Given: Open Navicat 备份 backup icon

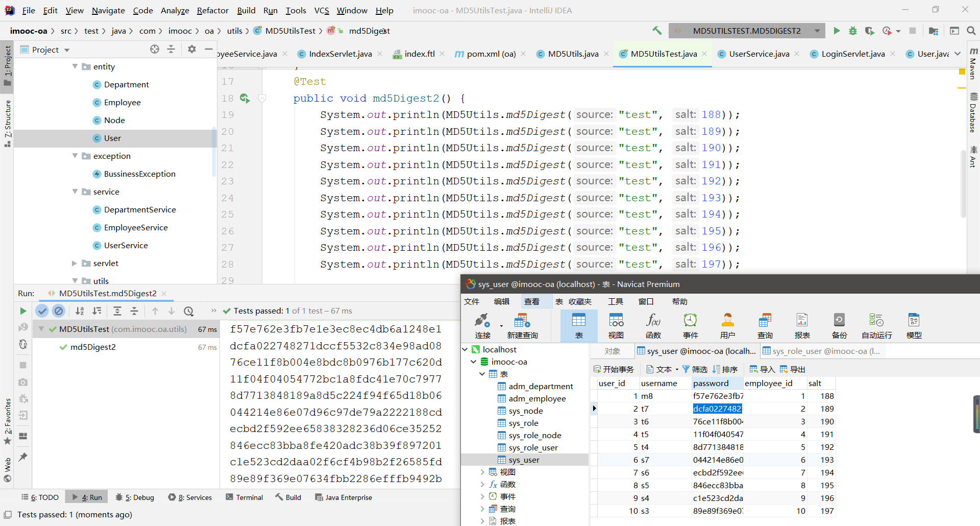Looking at the screenshot, I should (x=840, y=326).
